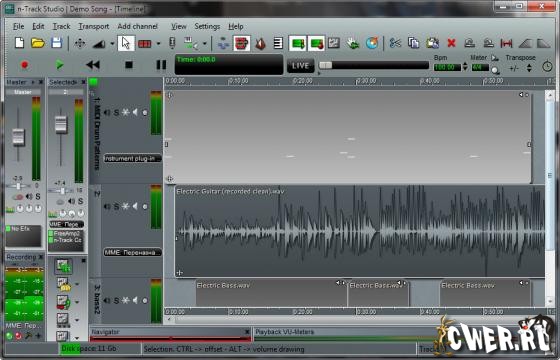Open the Transport menu

coord(94,26)
